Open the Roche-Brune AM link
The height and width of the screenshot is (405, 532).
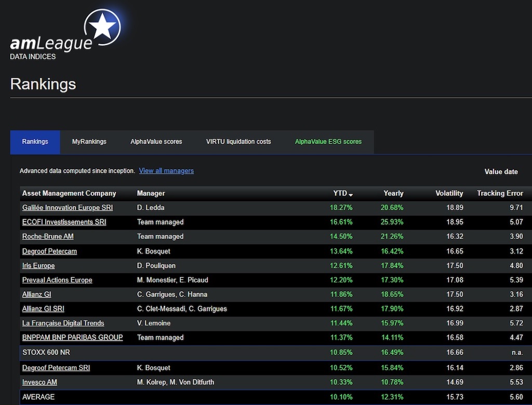48,236
